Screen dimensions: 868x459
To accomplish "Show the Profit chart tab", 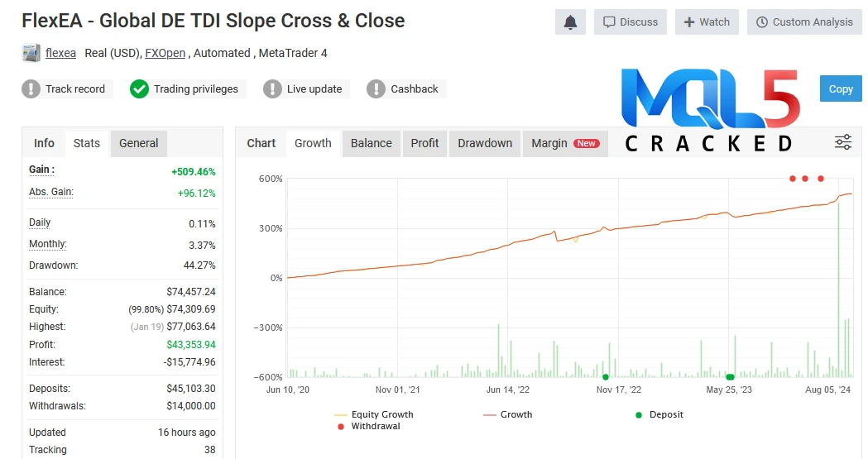I will 424,143.
